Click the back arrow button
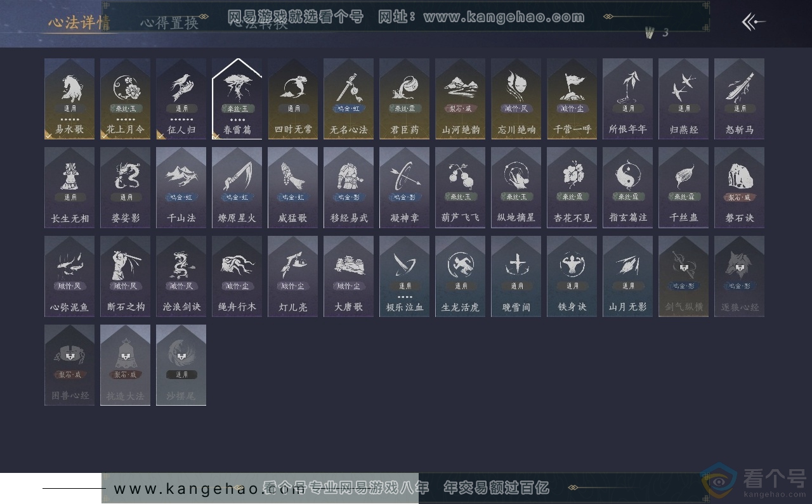The image size is (812, 504). pos(754,22)
